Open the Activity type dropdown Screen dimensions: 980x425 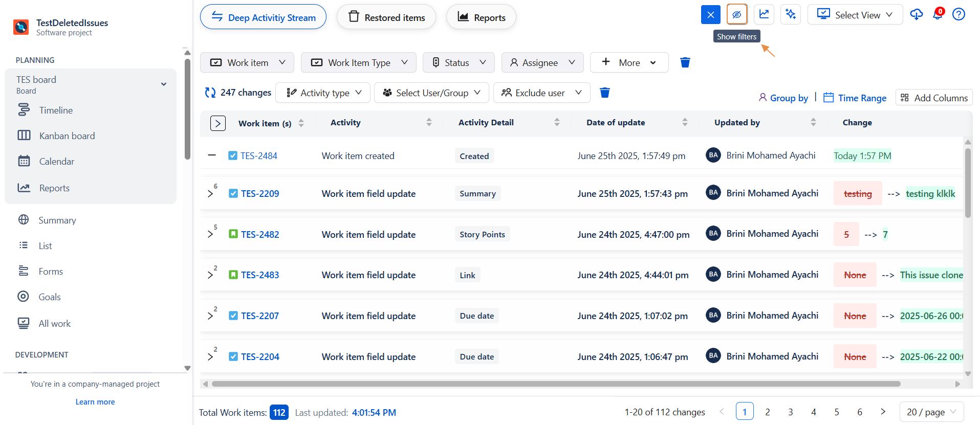point(323,93)
